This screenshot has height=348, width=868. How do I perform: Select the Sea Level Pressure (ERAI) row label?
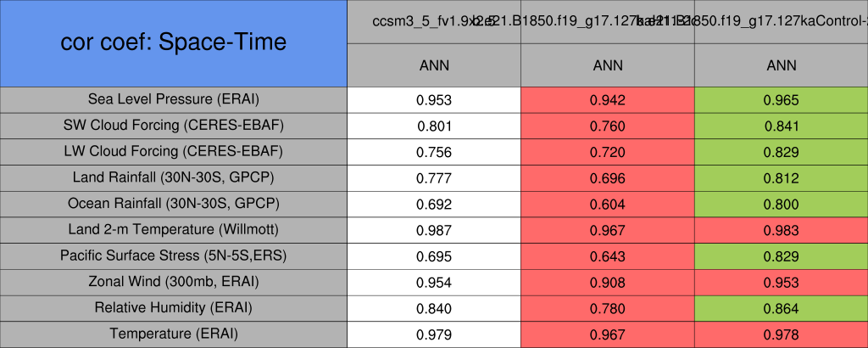click(x=173, y=99)
